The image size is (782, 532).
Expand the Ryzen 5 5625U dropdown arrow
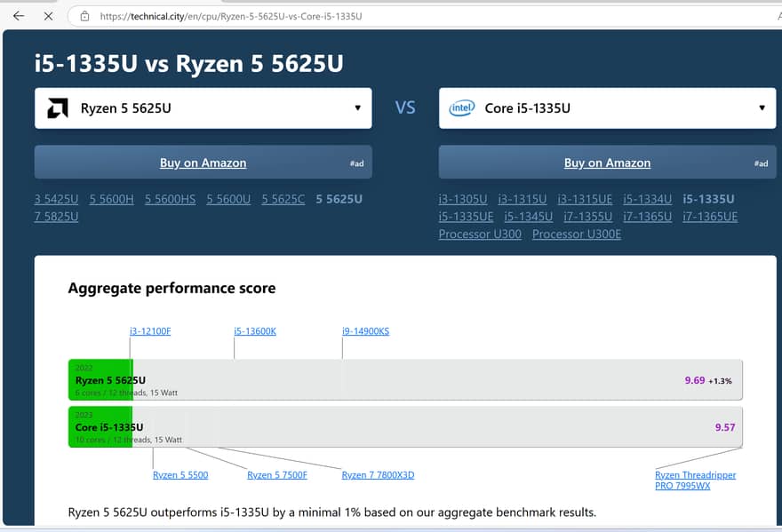point(357,108)
